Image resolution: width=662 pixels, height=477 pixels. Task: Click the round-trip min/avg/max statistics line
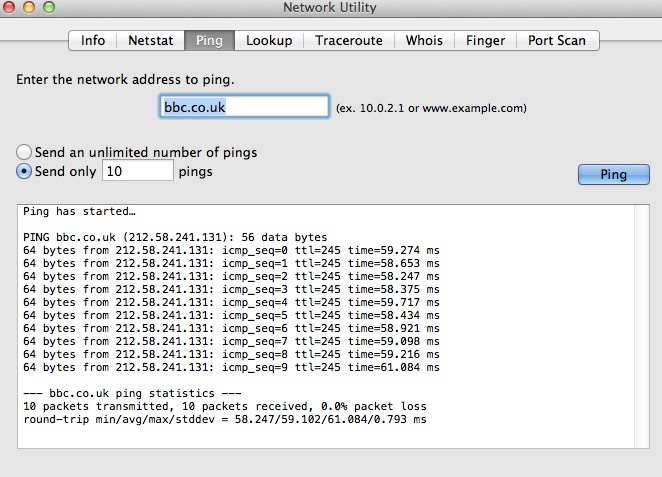pos(224,420)
